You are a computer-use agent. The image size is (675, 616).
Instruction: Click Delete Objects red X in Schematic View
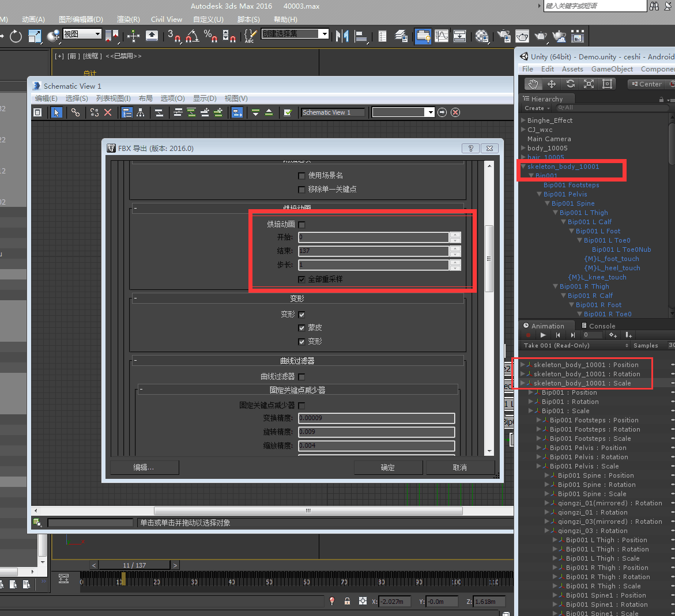pos(108,112)
